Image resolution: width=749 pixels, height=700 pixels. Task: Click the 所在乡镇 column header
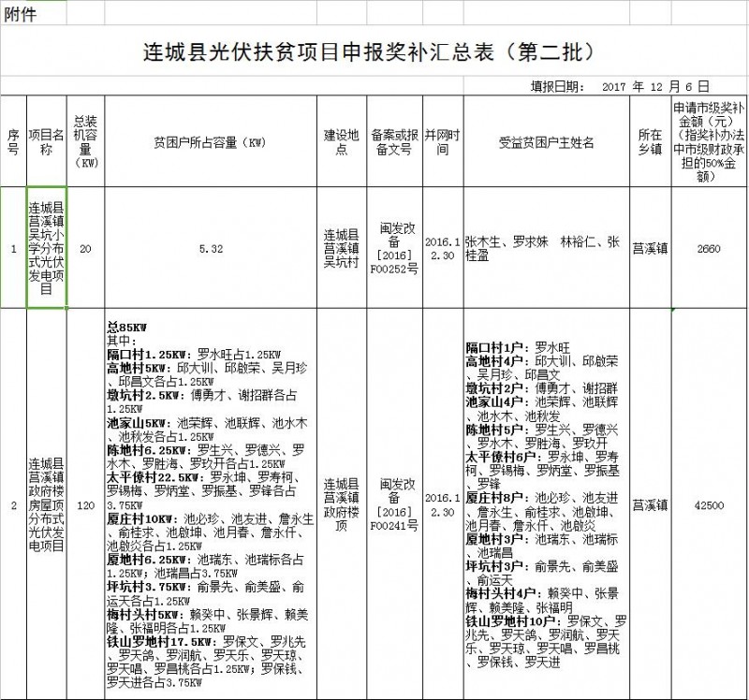click(x=649, y=142)
